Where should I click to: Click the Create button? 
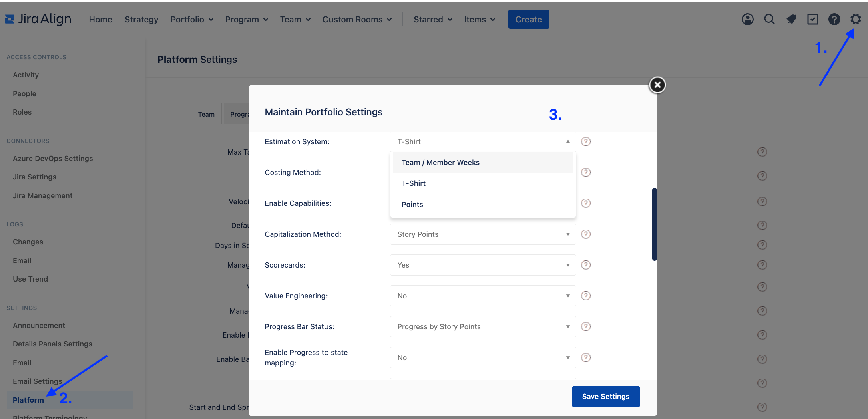528,19
